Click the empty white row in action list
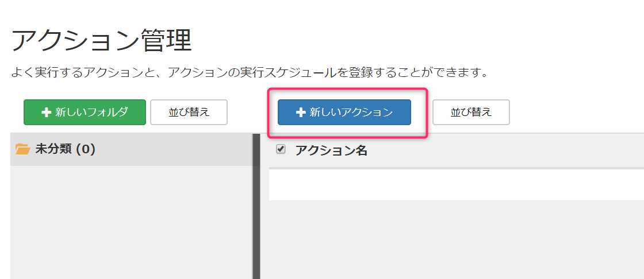644x279 pixels. pyautogui.click(x=457, y=185)
